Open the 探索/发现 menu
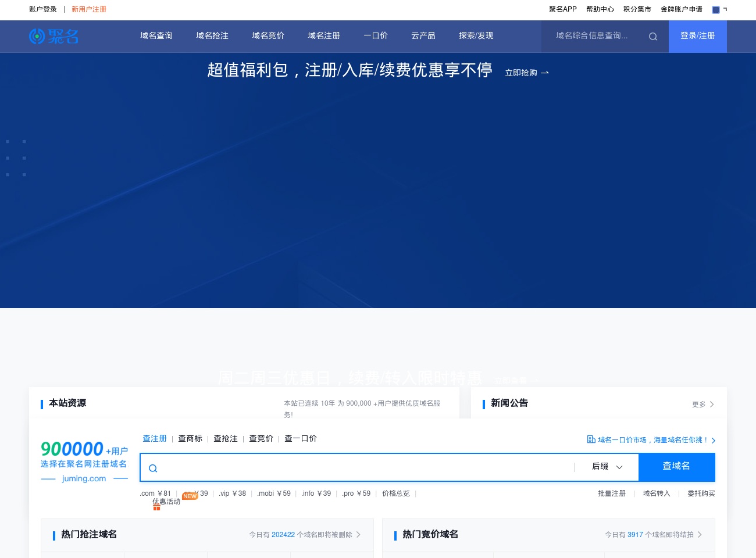 pos(476,35)
